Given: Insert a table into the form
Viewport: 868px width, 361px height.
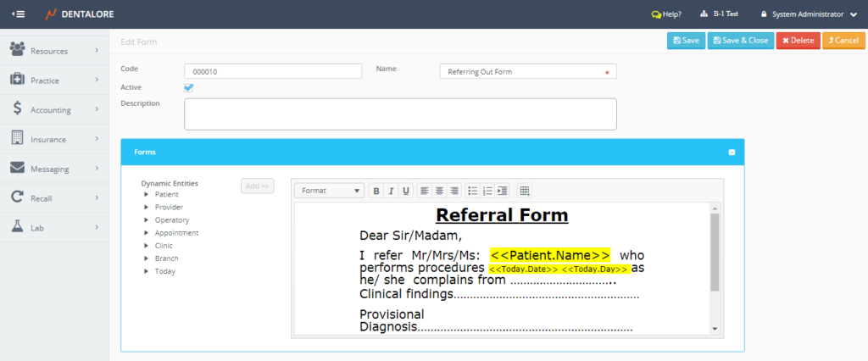Looking at the screenshot, I should [x=525, y=191].
